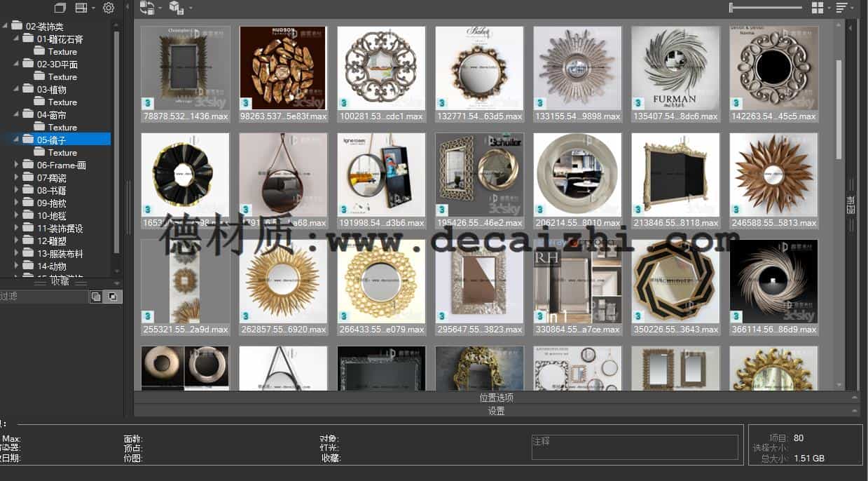868x481 pixels.
Task: Open the 位置选项 panel bar
Action: (x=496, y=398)
